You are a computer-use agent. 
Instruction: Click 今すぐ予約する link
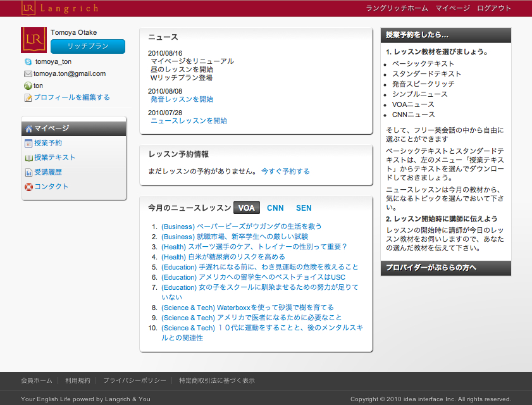tap(285, 171)
